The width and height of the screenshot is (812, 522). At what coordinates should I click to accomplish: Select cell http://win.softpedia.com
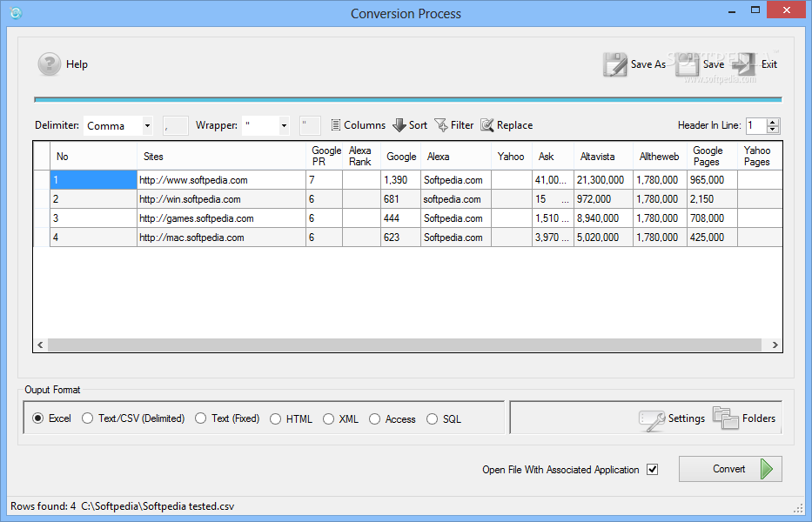(222, 199)
